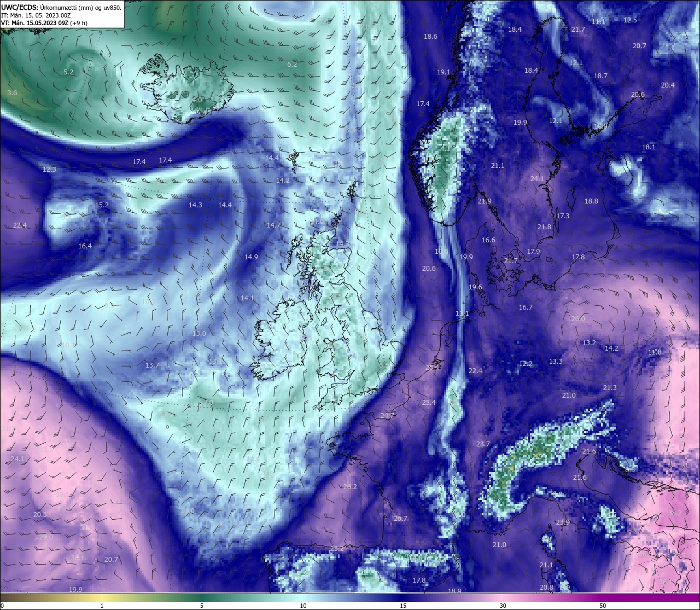Click the 17.9 value on the map
Screen dimensions: 700x610
click(533, 252)
